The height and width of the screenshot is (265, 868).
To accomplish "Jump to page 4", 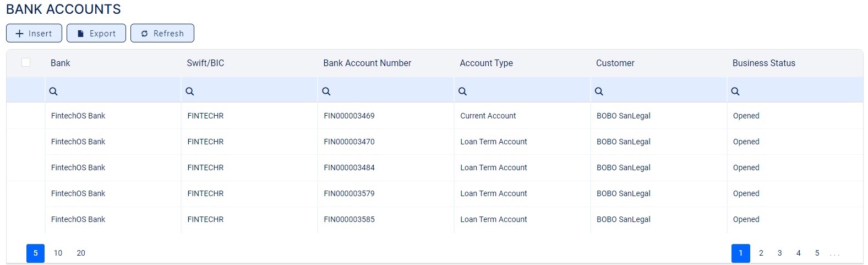I will pos(799,253).
